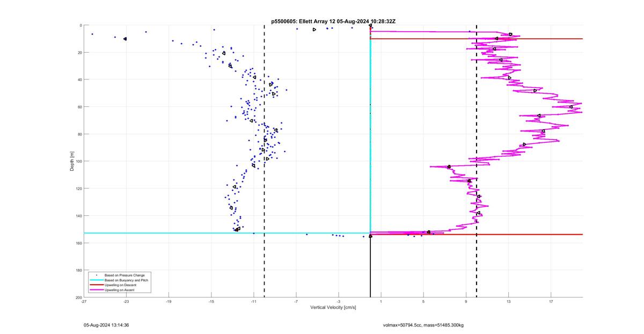The height and width of the screenshot is (334, 644).
Task: Click the y-axis tick label '200'
Action: click(79, 297)
